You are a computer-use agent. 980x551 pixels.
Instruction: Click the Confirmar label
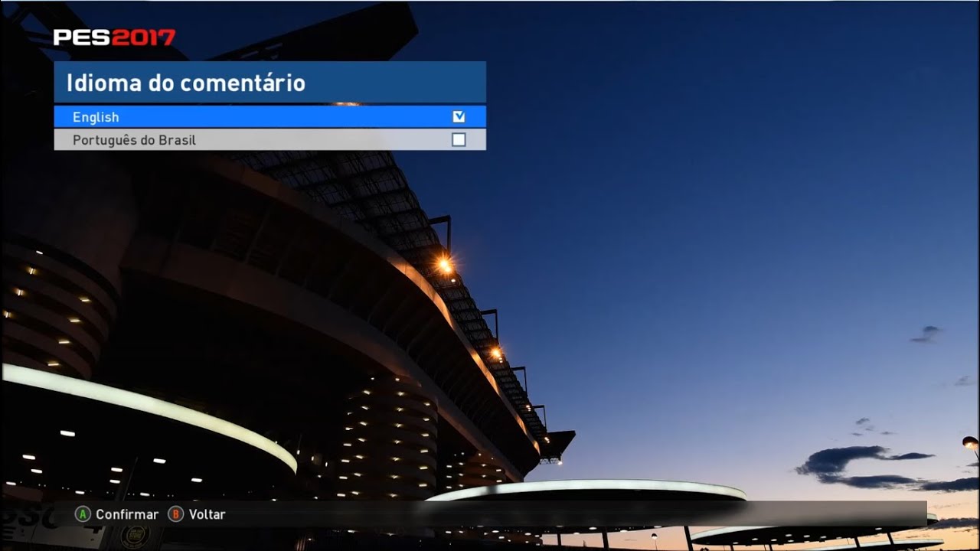click(127, 514)
